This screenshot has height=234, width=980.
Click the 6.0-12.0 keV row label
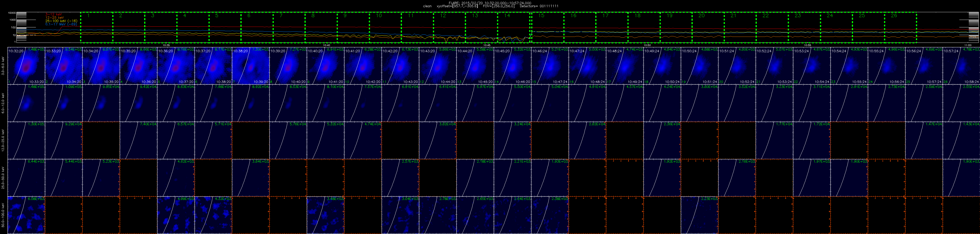click(x=3, y=103)
